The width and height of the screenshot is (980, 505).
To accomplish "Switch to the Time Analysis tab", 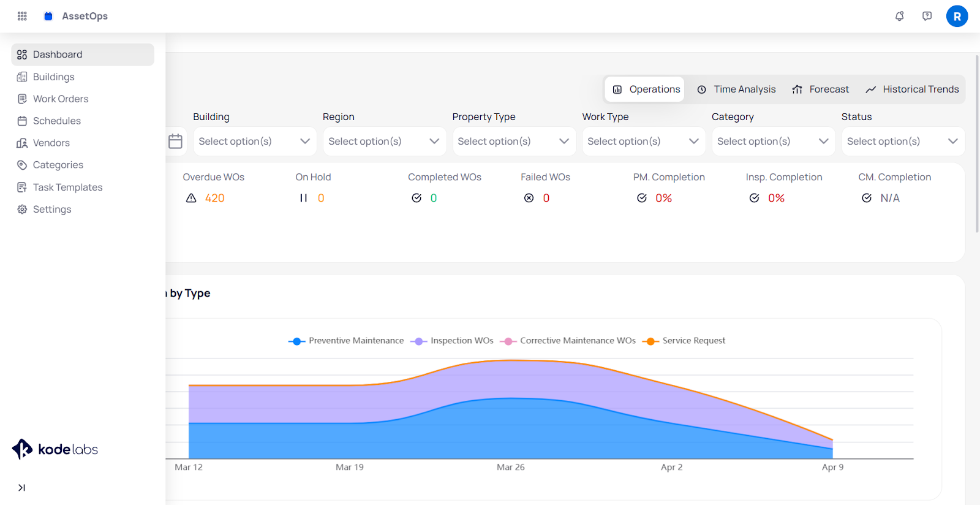I will click(736, 89).
